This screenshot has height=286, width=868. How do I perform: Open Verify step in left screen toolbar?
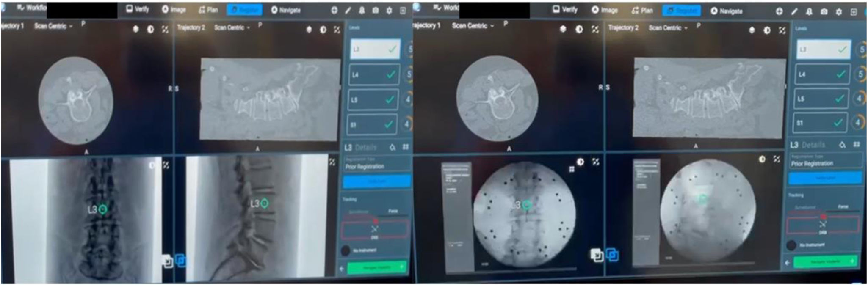138,9
